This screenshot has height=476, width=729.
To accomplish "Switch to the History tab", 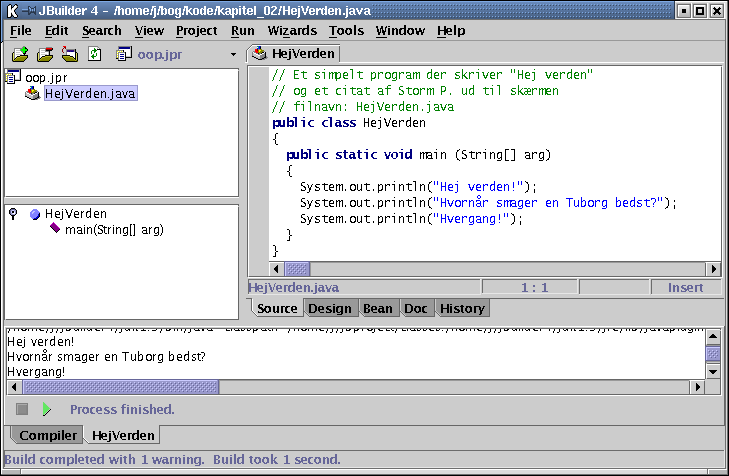I will pyautogui.click(x=462, y=308).
